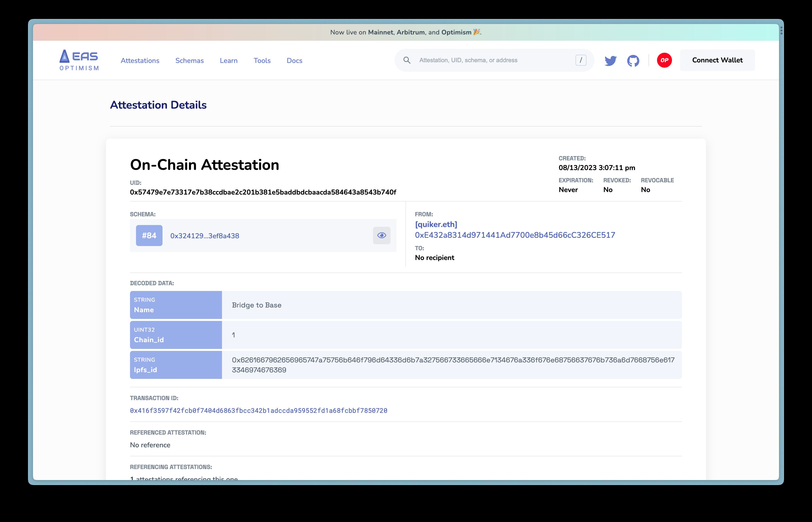The width and height of the screenshot is (812, 522).
Task: Open the Schemas nav item
Action: click(189, 61)
